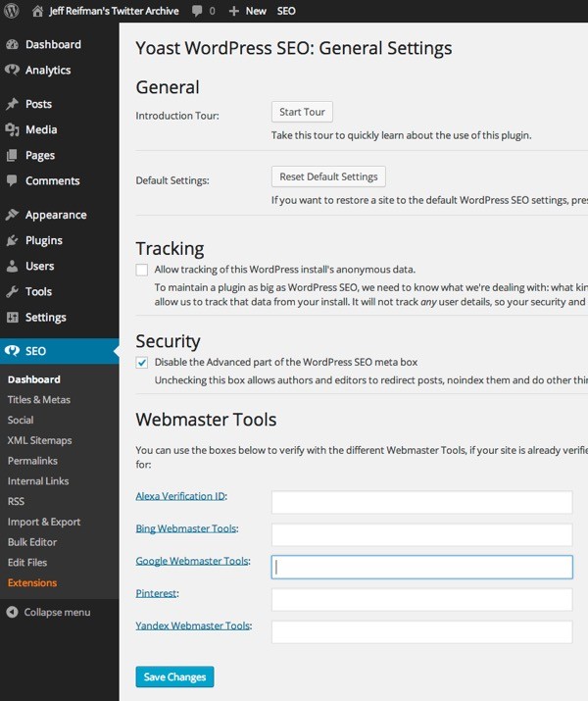
Task: Focus the Bing Webmaster Tools input field
Action: point(421,534)
